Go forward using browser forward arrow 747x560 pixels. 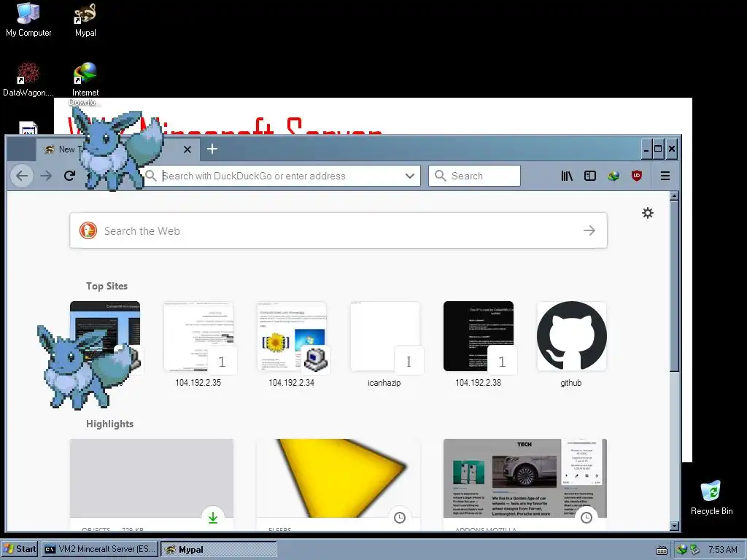[46, 176]
